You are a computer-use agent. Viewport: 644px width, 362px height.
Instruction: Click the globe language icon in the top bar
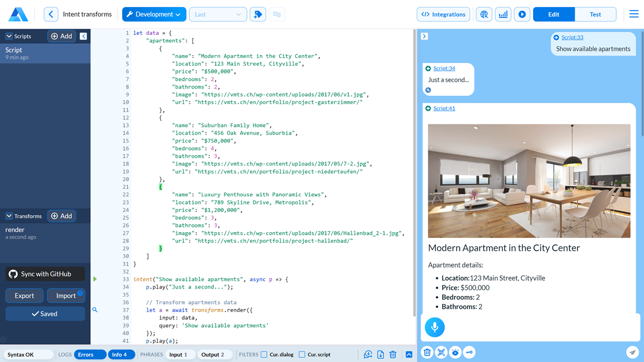pos(484,14)
